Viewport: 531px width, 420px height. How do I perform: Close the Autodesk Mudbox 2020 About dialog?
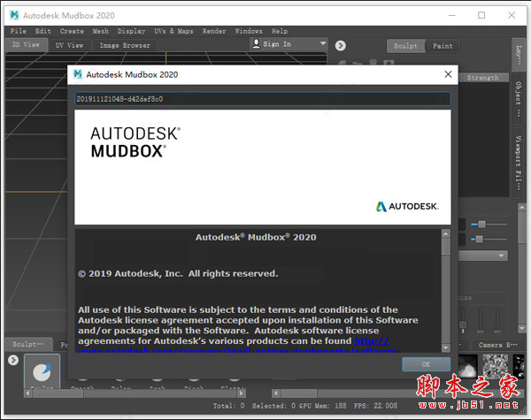(x=448, y=74)
